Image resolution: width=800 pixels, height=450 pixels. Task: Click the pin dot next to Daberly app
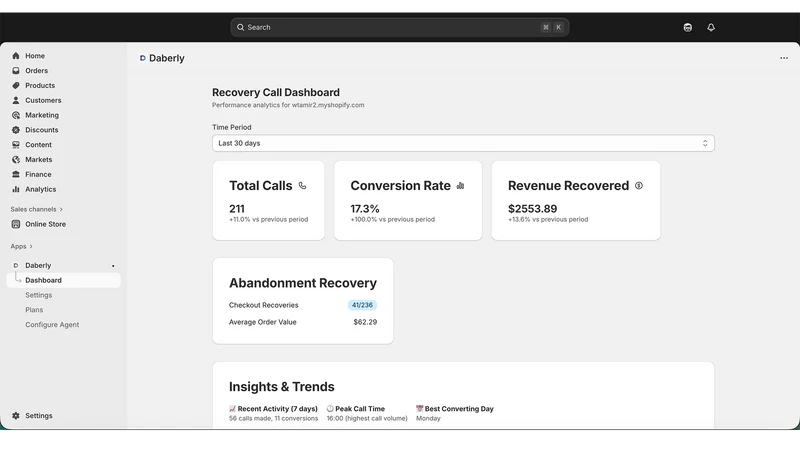pos(113,266)
